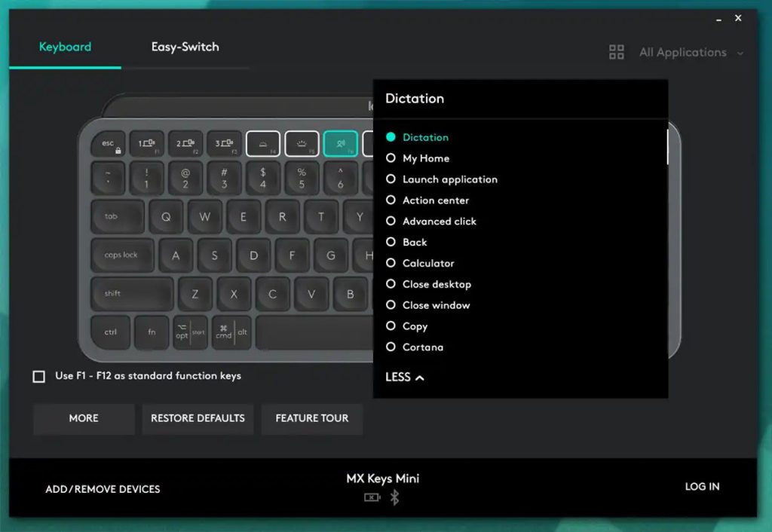Click the Easy-Switch 3 key
Screen dimensions: 772x532
224,144
